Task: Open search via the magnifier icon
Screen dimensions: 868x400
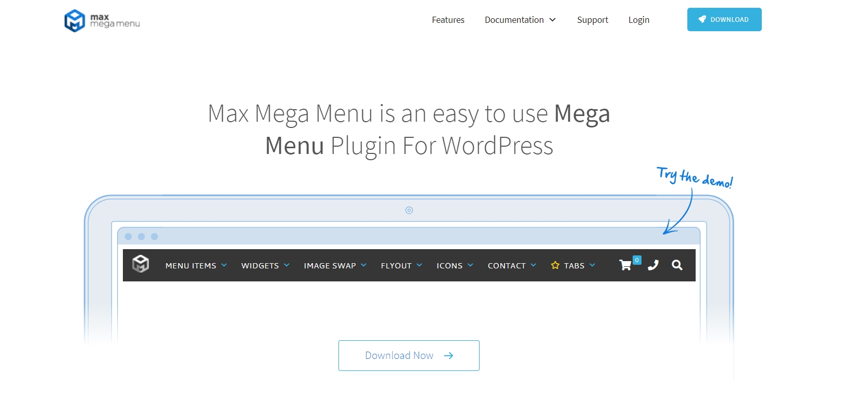Action: coord(677,265)
